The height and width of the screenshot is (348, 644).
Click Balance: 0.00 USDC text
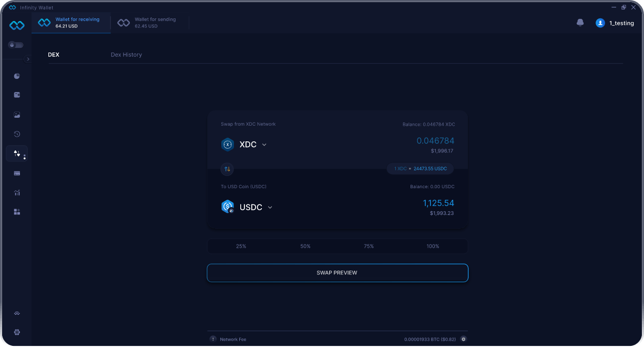(x=432, y=187)
